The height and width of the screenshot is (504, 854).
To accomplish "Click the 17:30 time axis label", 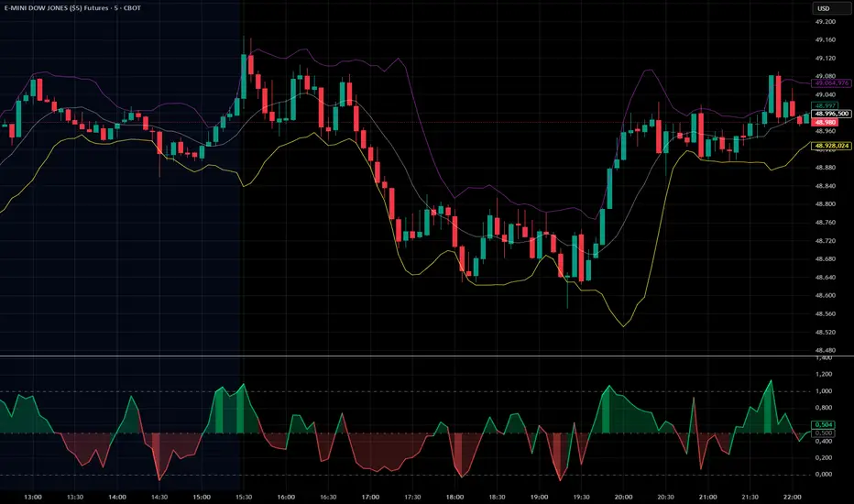I will pos(412,497).
